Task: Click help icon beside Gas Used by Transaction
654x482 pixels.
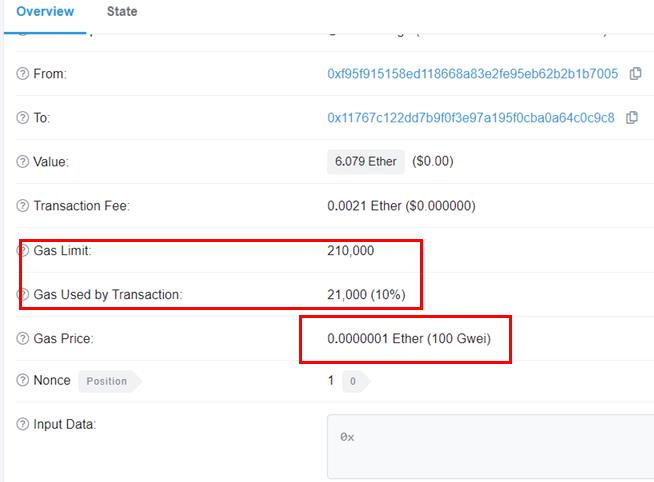Action: (24, 294)
